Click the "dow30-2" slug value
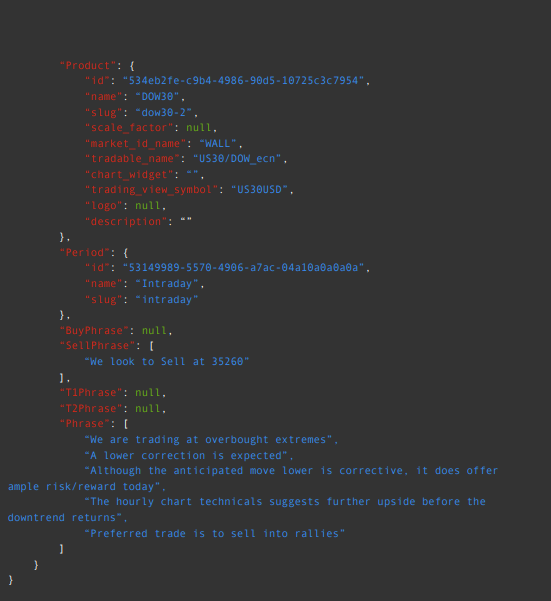The height and width of the screenshot is (601, 551). coord(164,112)
